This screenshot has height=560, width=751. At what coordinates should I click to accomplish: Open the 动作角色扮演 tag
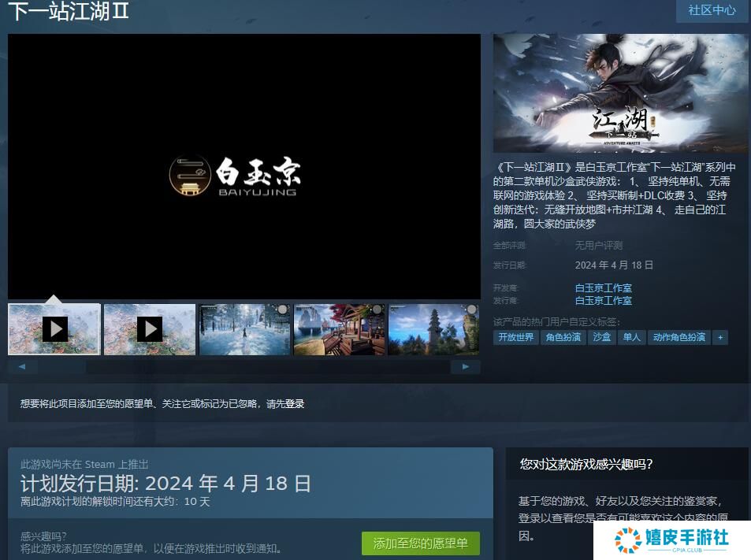(x=679, y=337)
